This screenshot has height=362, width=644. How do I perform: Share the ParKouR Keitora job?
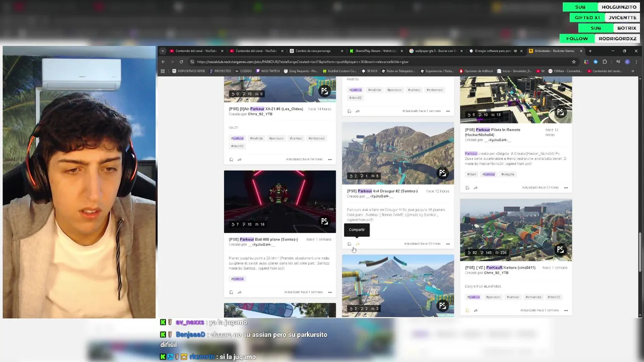tap(475, 310)
